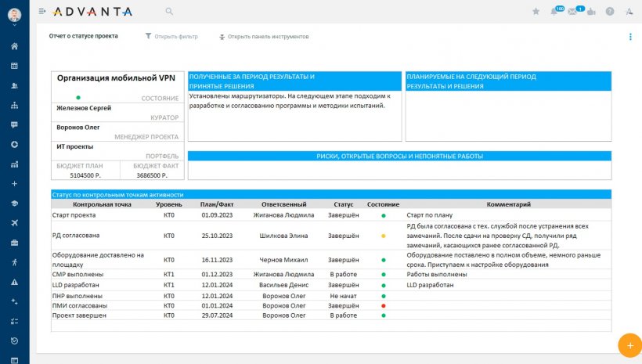The height and width of the screenshot is (364, 642).
Task: Select the 'Отчет о статусе проекта' tab
Action: click(84, 37)
